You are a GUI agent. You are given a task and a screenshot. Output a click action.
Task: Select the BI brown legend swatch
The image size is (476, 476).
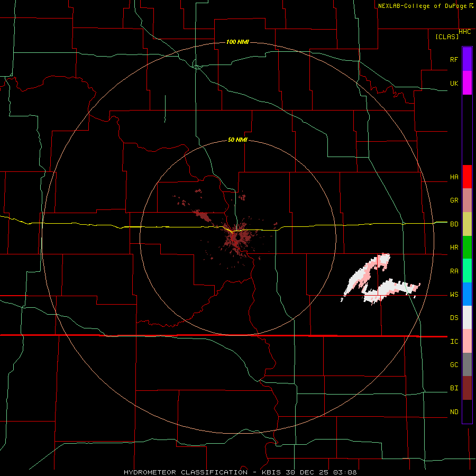coord(467,388)
